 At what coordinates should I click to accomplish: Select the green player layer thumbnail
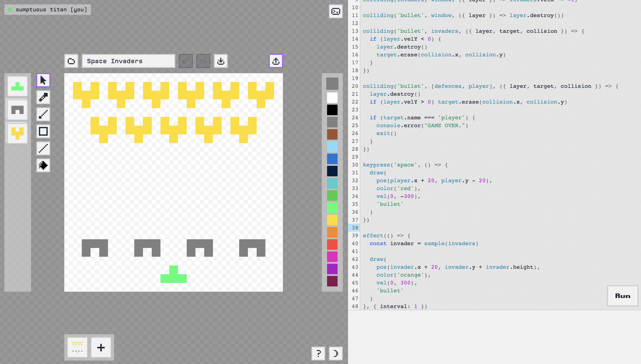pyautogui.click(x=17, y=86)
